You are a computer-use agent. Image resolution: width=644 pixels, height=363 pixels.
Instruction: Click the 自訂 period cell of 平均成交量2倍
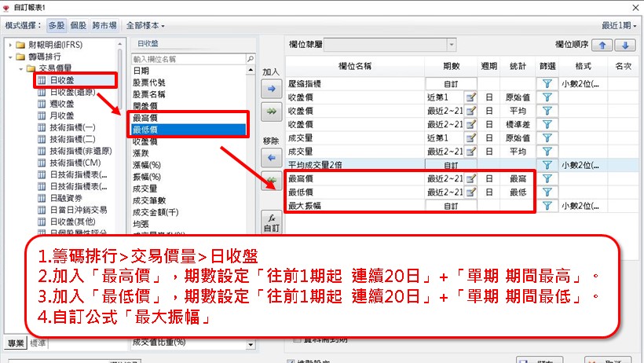[x=451, y=165]
